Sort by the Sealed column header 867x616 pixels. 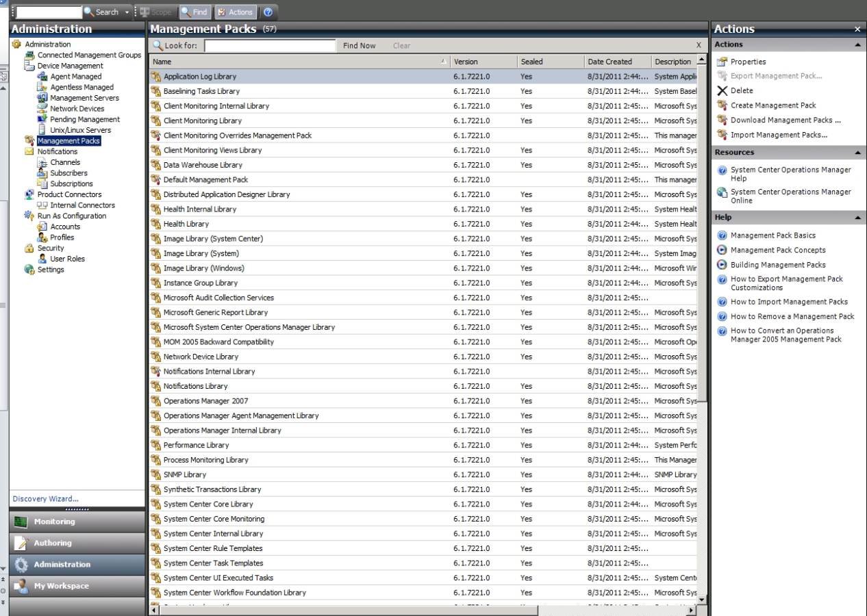point(551,62)
